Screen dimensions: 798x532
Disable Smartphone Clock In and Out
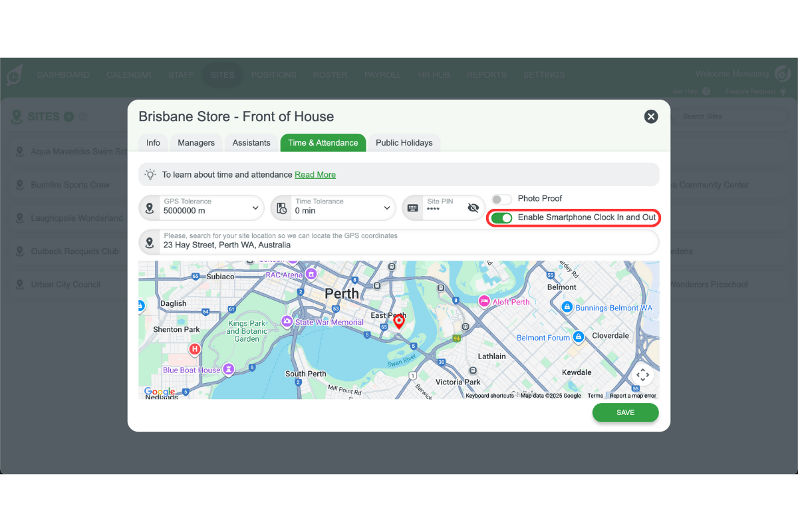tap(502, 217)
